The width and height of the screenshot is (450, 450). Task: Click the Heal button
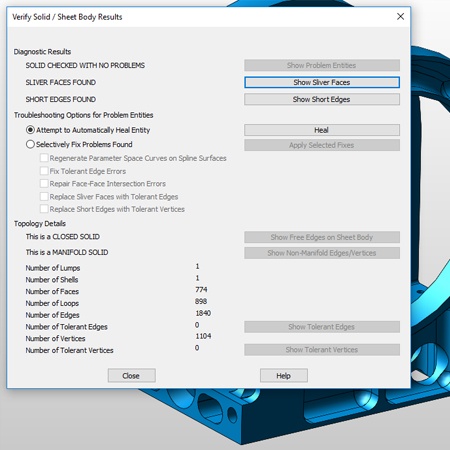(322, 130)
